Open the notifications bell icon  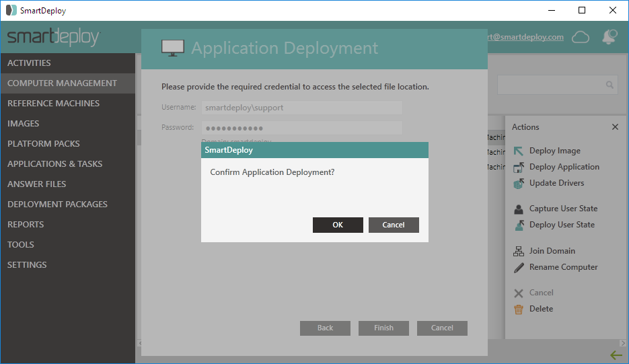tap(609, 37)
